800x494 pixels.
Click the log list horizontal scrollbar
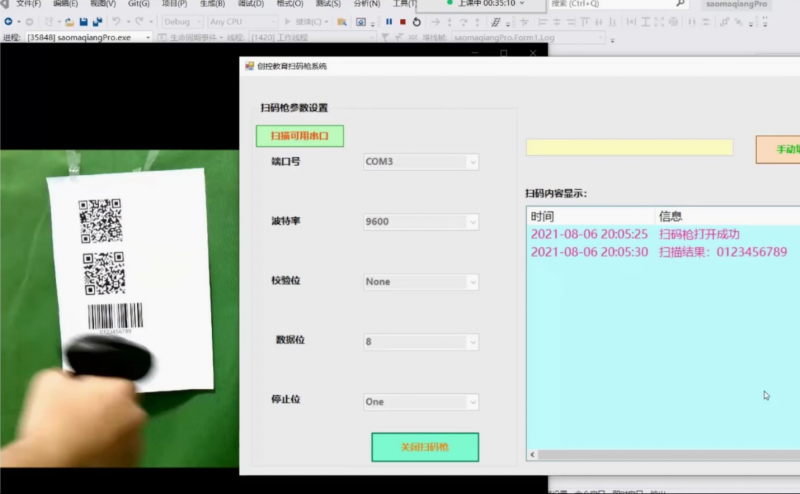(668, 455)
